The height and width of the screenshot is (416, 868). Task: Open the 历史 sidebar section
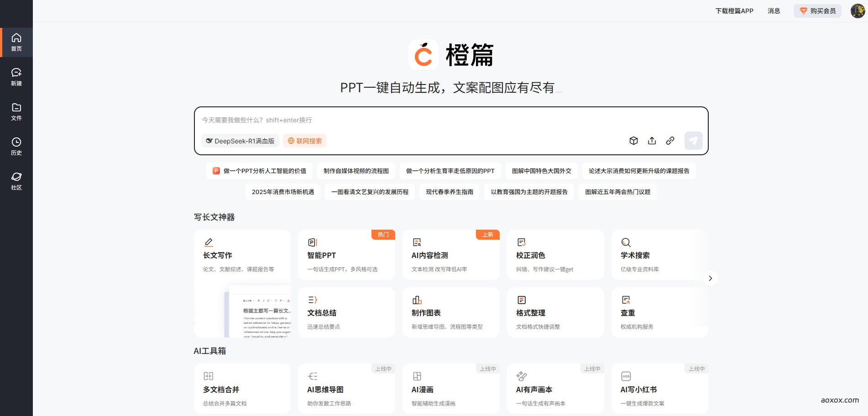(16, 146)
